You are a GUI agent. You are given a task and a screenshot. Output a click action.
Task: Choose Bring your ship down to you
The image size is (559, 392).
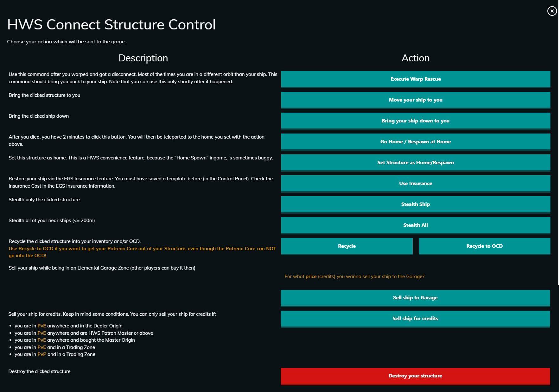pos(416,121)
